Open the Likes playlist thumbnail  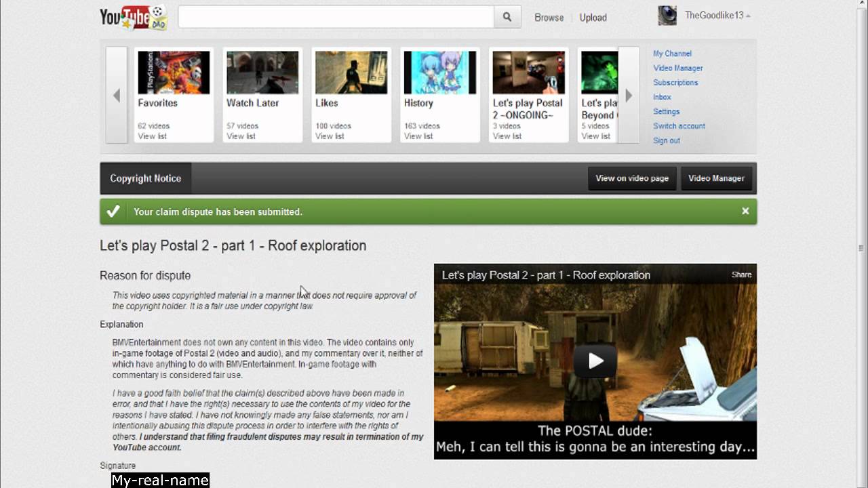click(x=351, y=73)
